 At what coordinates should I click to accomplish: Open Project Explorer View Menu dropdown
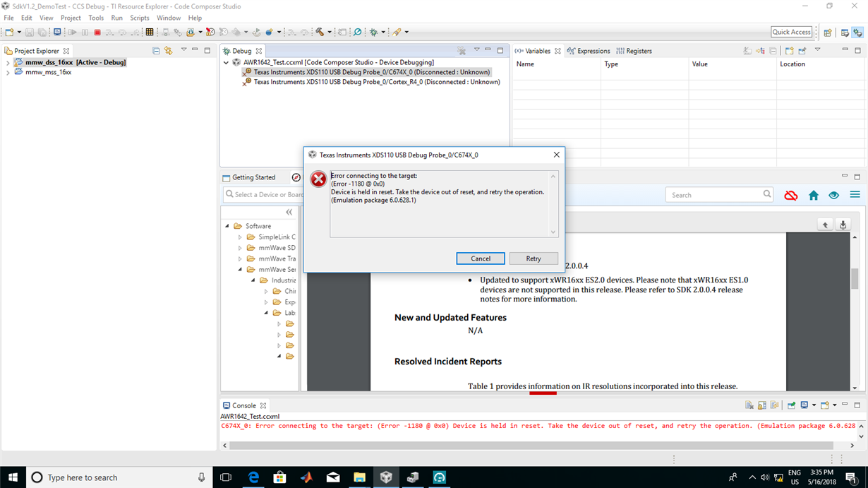[183, 50]
